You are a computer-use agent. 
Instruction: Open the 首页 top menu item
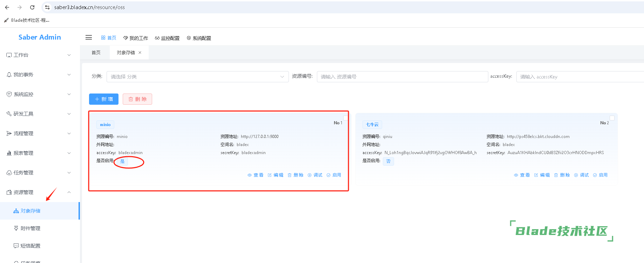click(x=109, y=38)
